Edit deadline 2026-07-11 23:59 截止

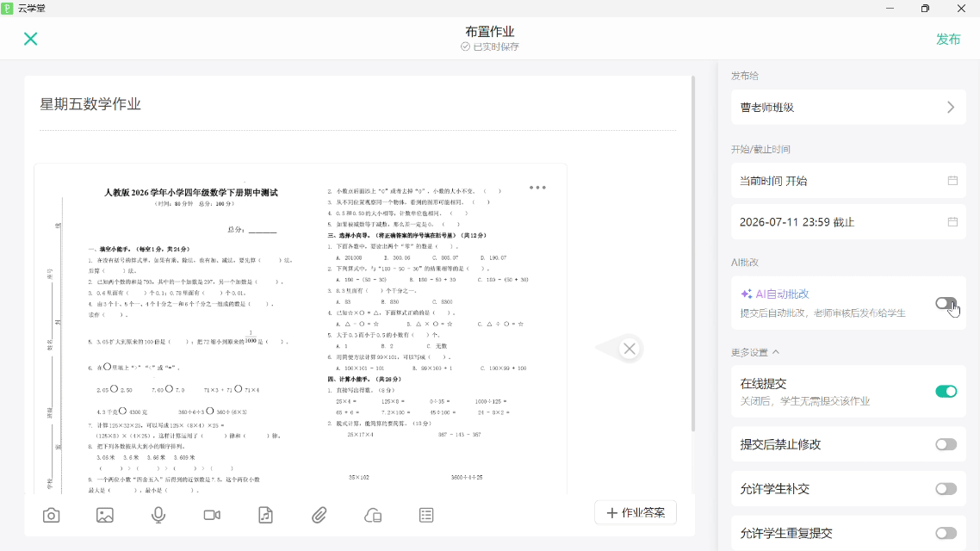click(848, 222)
